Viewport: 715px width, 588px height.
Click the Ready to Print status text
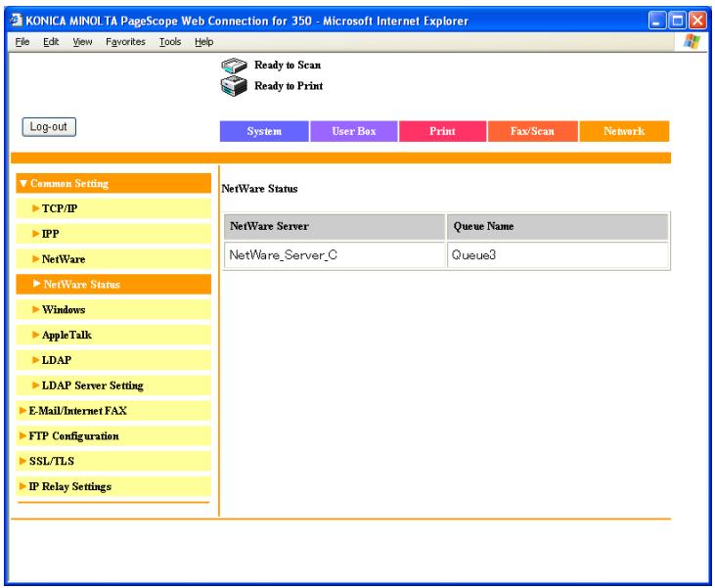289,86
